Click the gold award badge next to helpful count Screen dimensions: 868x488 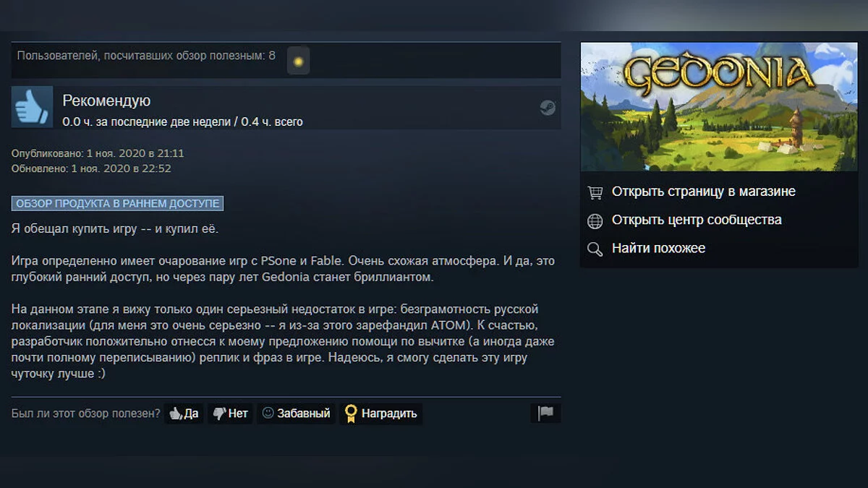[x=297, y=61]
